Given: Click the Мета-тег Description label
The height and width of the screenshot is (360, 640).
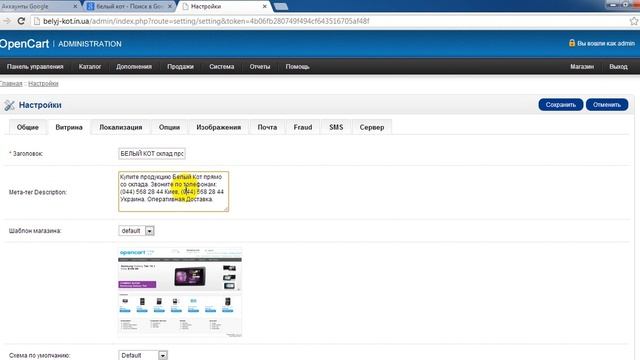Looking at the screenshot, I should 38,192.
